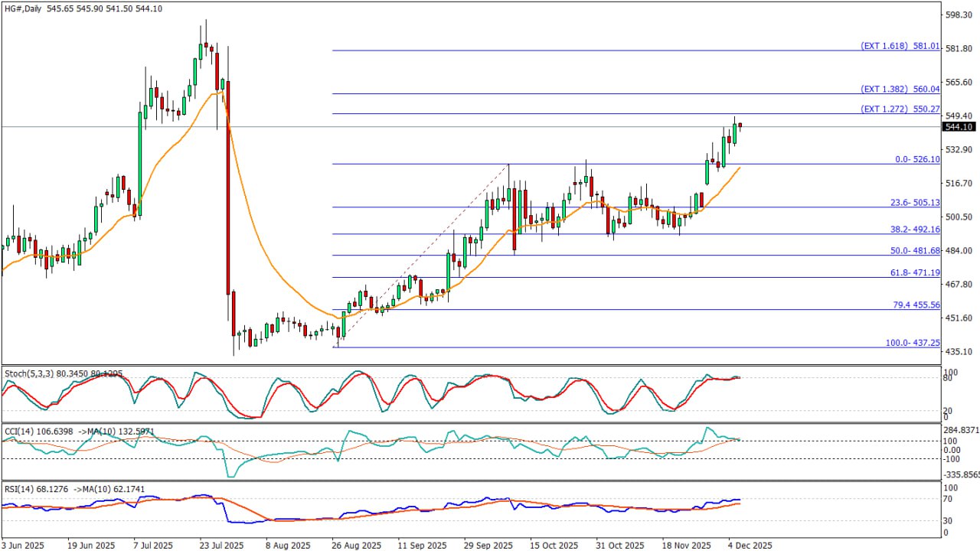Click the 598.30 price scale label
Image resolution: width=980 pixels, height=554 pixels.
959,15
